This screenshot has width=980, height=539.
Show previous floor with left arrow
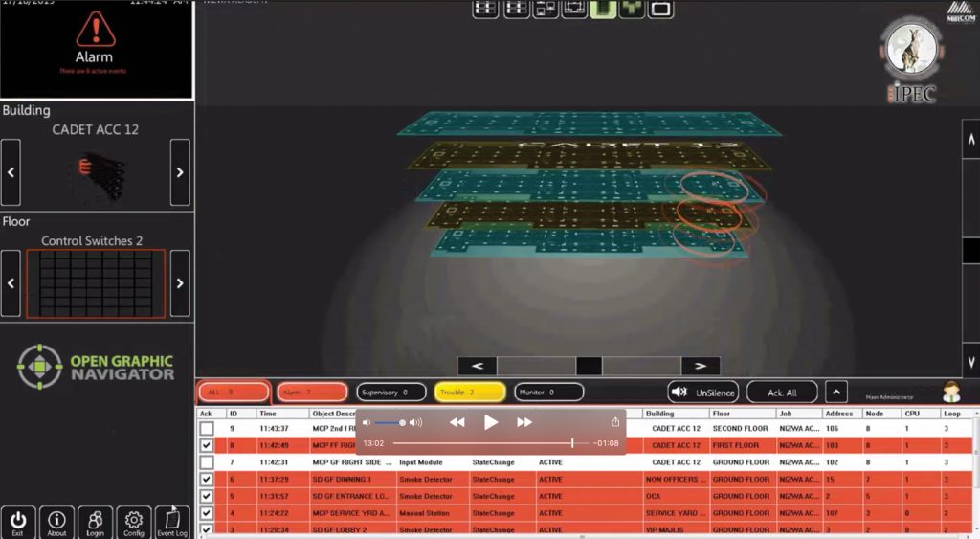coord(11,283)
